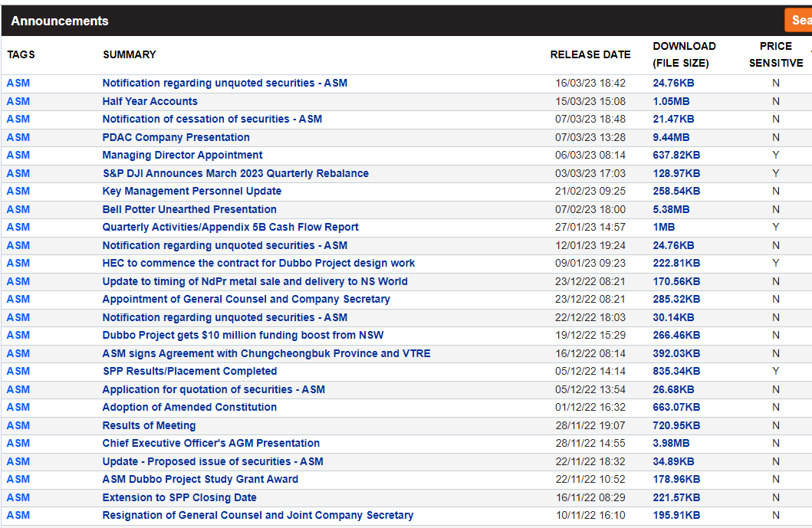Viewport: 812px width, 528px height.
Task: Download the 34.89KB file
Action: pyautogui.click(x=674, y=461)
